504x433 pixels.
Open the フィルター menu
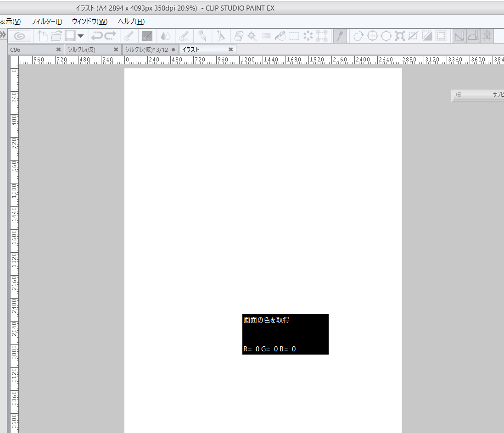tap(46, 22)
